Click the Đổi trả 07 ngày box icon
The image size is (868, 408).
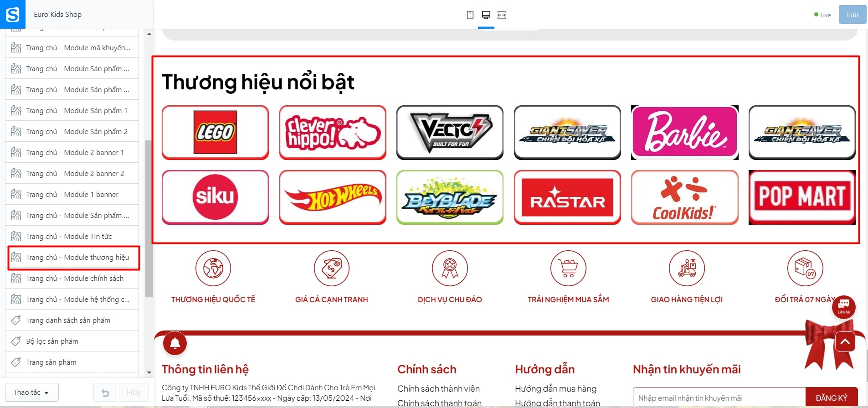pos(805,268)
